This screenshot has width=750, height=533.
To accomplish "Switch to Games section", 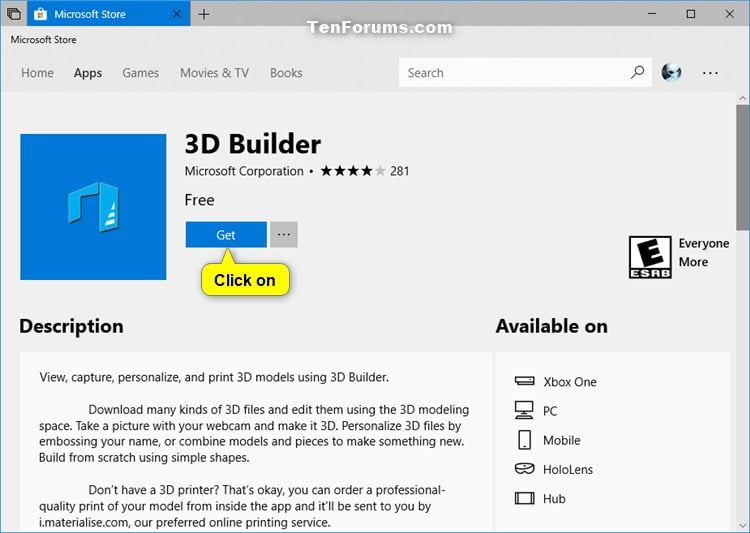I will 140,73.
